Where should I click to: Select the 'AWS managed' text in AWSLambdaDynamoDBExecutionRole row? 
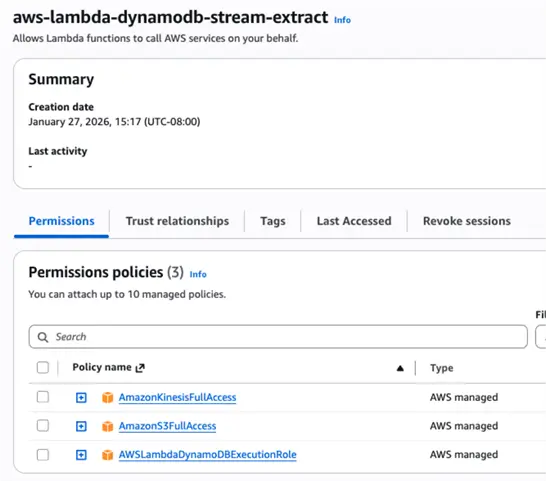pos(464,455)
